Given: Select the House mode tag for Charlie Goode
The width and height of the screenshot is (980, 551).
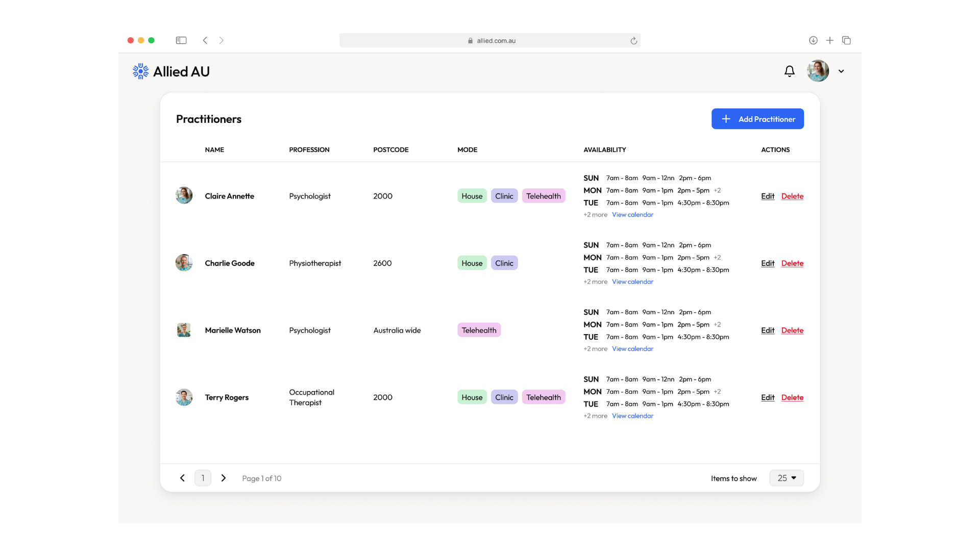Looking at the screenshot, I should pos(472,263).
